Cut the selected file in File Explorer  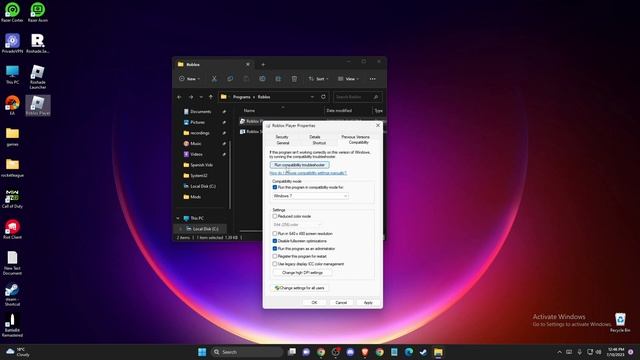pyautogui.click(x=214, y=79)
